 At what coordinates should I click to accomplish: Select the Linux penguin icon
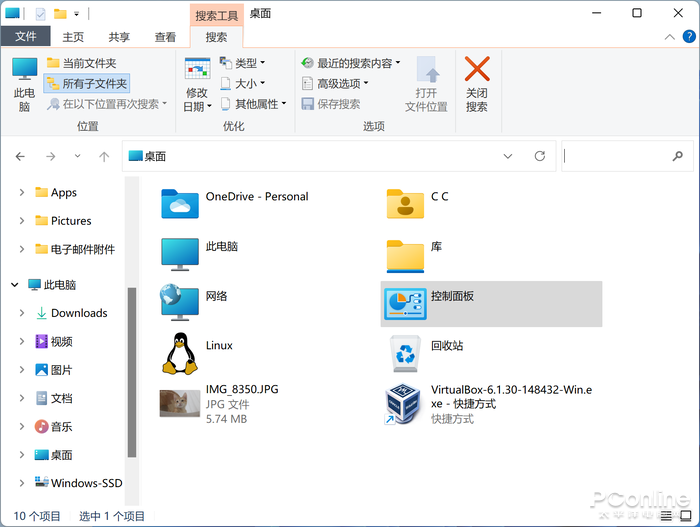(x=179, y=353)
